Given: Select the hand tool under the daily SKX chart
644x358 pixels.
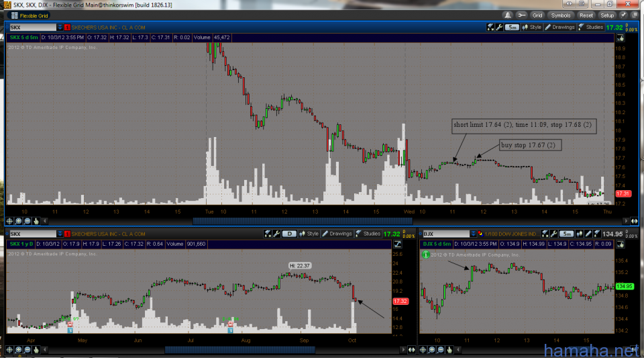Looking at the screenshot, I should 36,350.
